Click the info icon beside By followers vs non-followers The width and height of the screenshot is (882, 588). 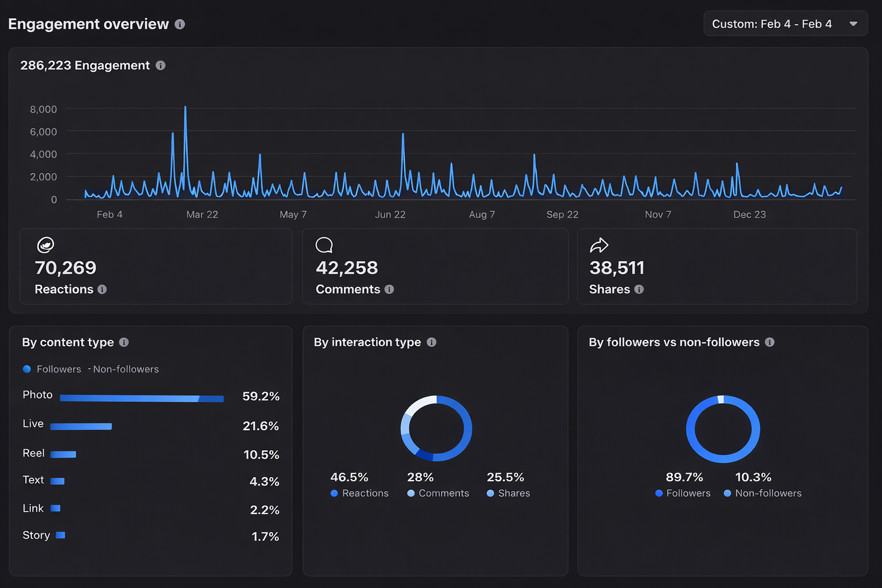click(x=769, y=342)
